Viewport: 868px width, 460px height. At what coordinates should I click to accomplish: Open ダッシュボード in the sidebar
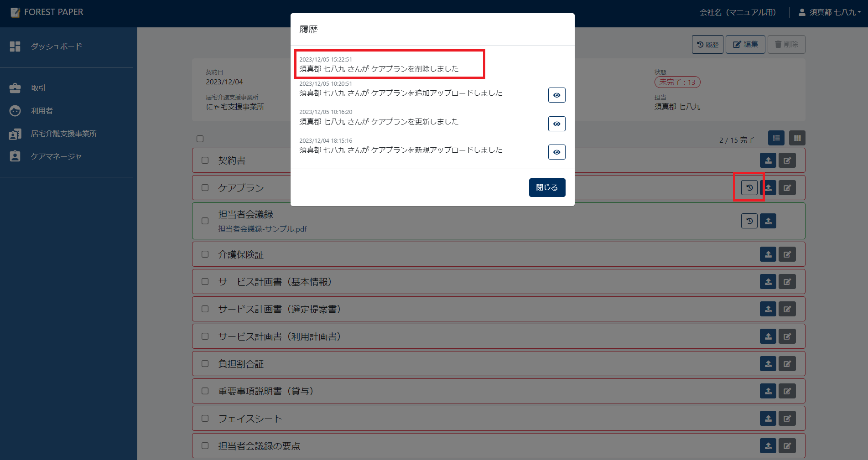coord(56,47)
